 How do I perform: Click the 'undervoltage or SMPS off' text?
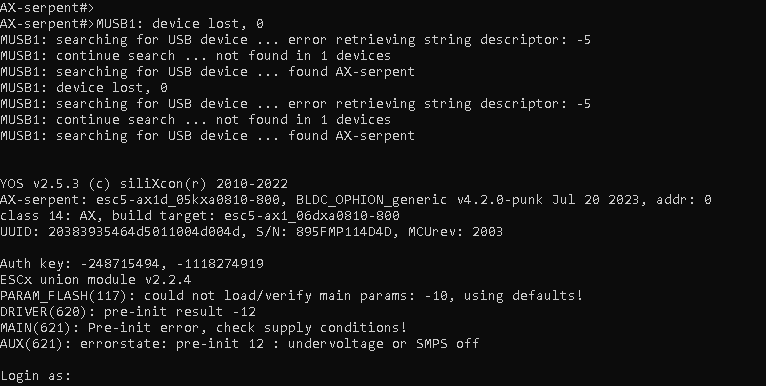pos(383,343)
